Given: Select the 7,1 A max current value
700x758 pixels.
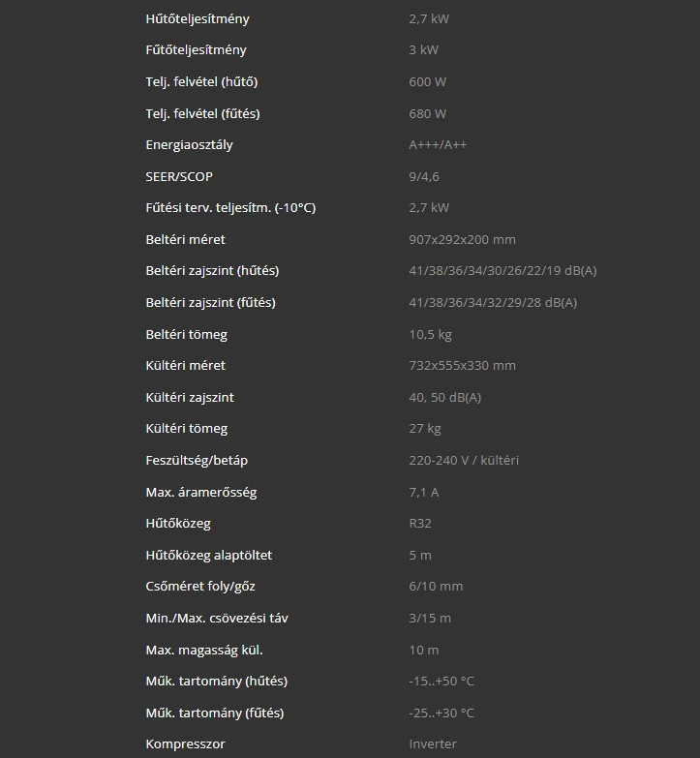Looking at the screenshot, I should click(x=424, y=493).
